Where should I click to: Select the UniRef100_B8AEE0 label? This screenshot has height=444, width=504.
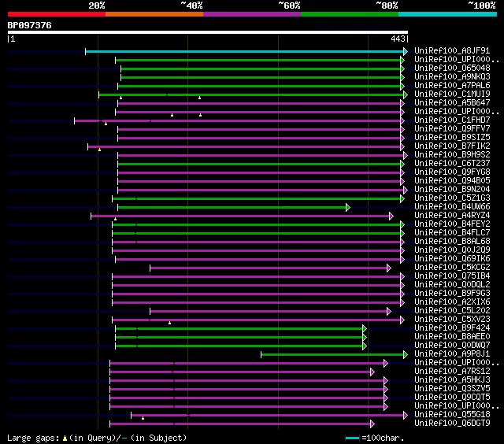(x=452, y=337)
